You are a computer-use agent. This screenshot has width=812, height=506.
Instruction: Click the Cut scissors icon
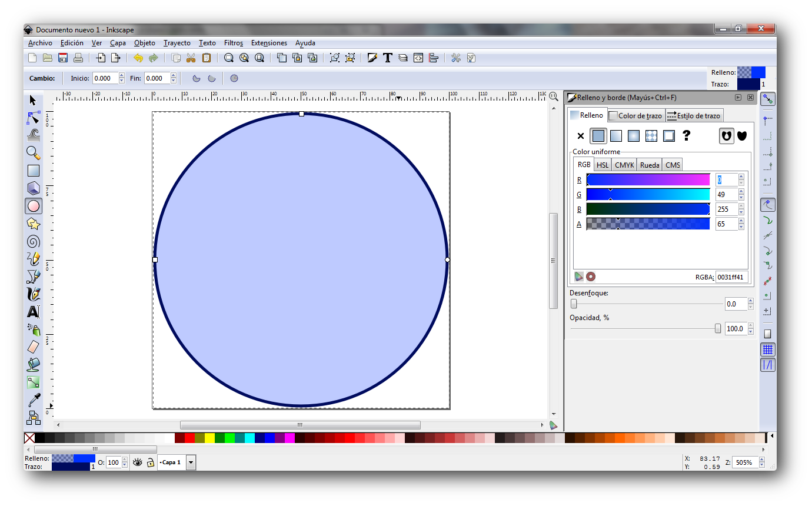[191, 58]
